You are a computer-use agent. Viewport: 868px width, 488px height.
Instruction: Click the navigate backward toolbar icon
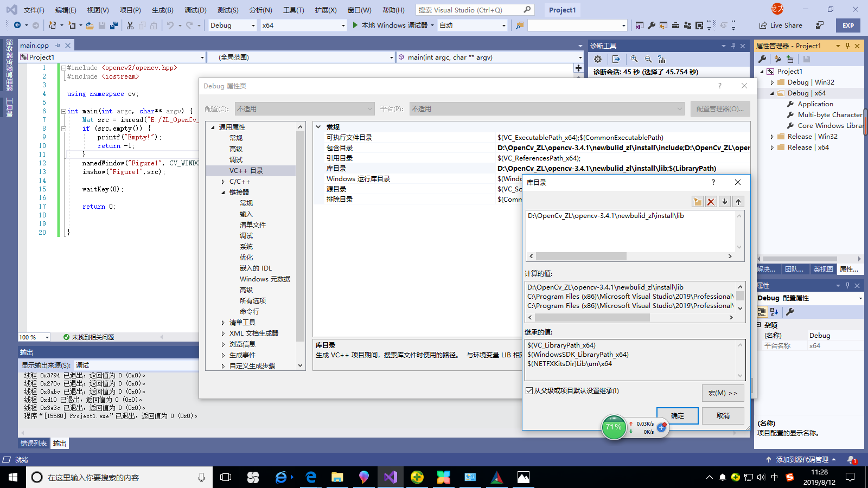17,25
